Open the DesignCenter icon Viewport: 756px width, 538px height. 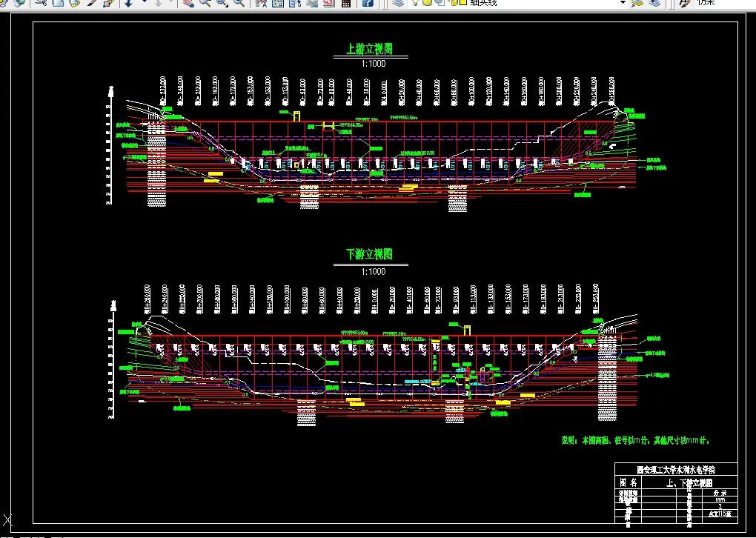pos(278,3)
